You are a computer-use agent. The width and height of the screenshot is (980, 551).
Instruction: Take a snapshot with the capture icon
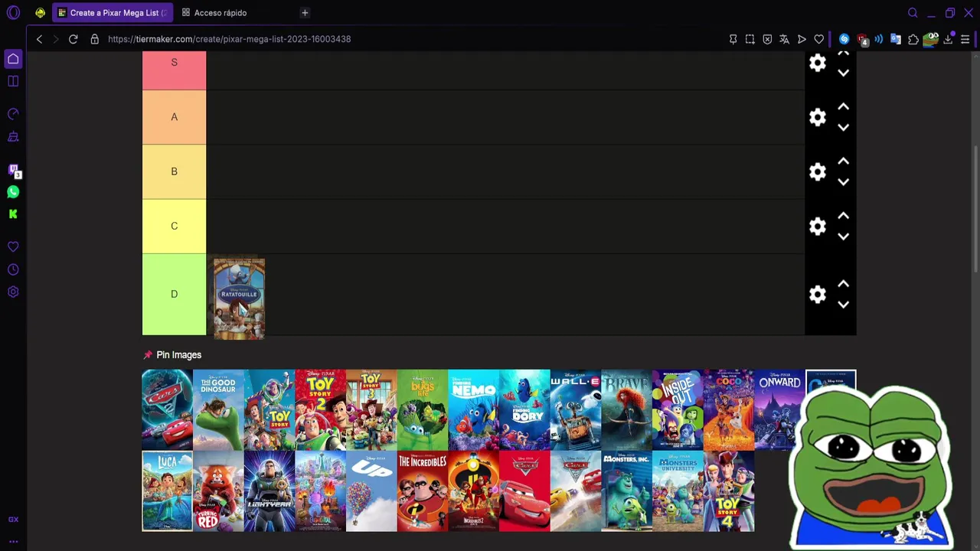(x=750, y=39)
